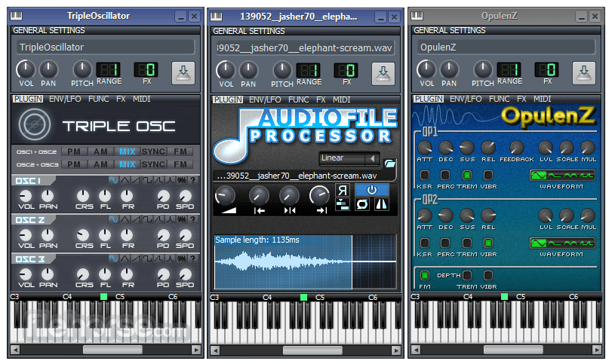Viewport: 612px width, 364px height.
Task: Click OpulenZ OP2 MUL knob
Action: tap(587, 216)
